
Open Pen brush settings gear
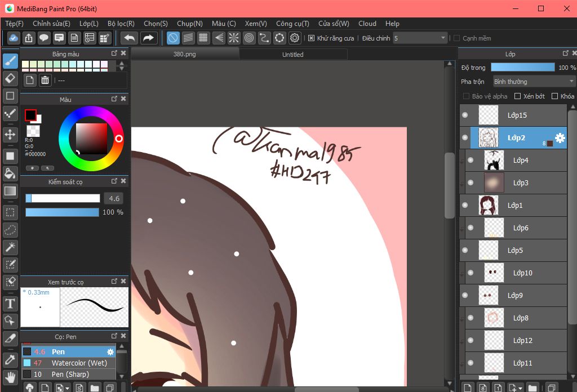pyautogui.click(x=110, y=352)
